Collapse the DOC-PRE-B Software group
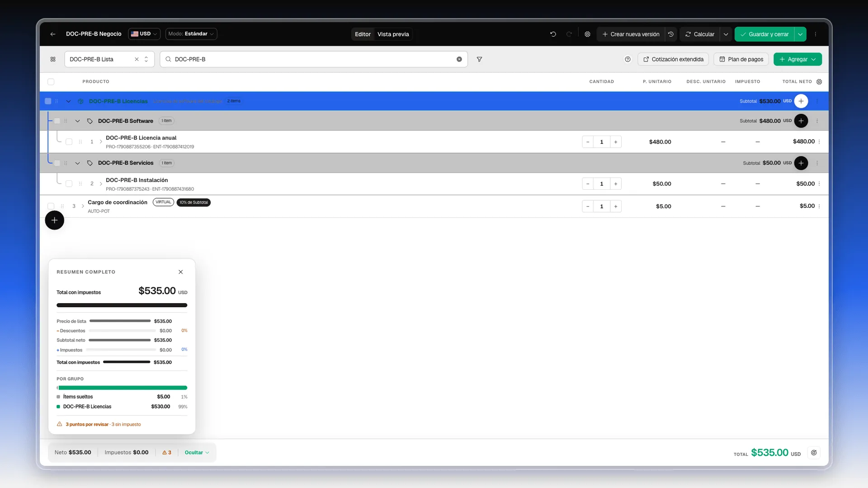 [x=77, y=121]
